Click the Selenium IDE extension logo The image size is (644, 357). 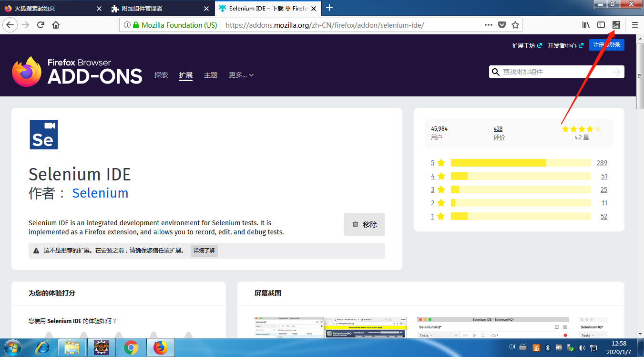tap(43, 134)
